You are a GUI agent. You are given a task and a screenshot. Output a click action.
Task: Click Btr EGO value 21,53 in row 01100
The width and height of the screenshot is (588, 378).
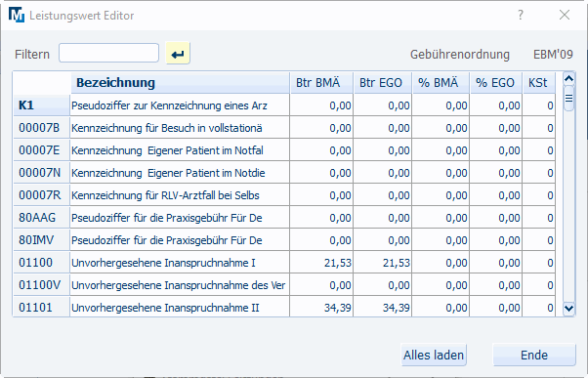[383, 263]
